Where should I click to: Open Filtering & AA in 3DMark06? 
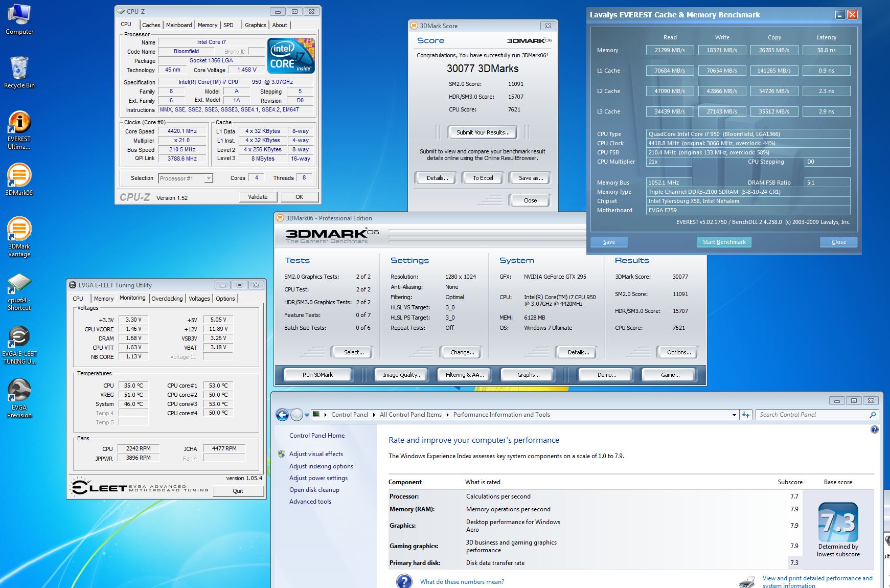point(464,375)
